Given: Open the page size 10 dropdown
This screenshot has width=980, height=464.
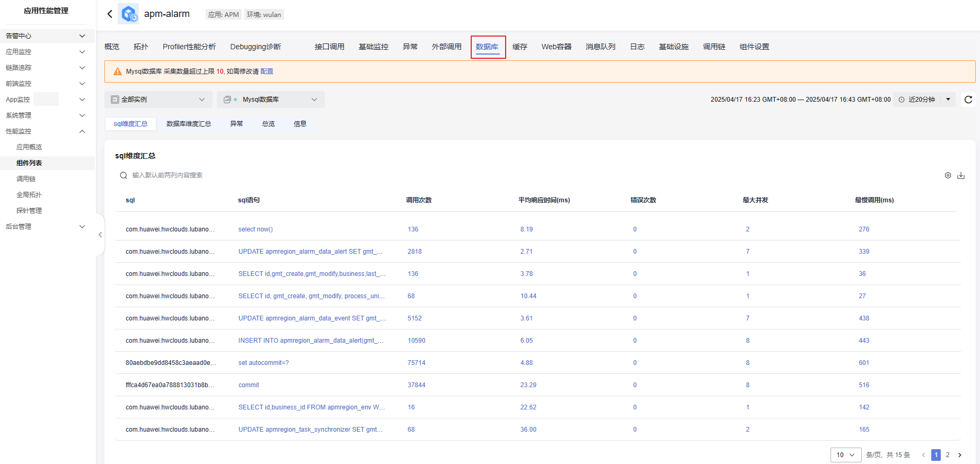Looking at the screenshot, I should (x=845, y=455).
